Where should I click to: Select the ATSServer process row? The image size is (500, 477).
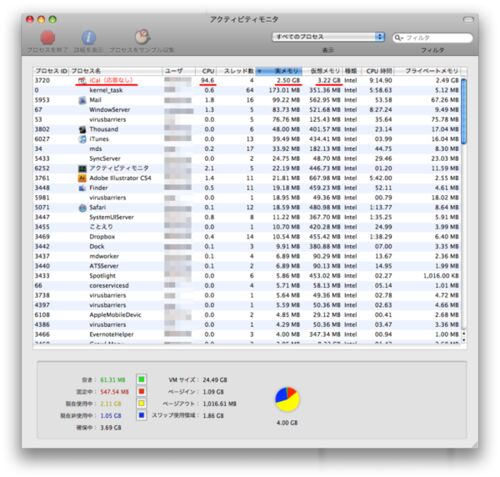click(247, 266)
